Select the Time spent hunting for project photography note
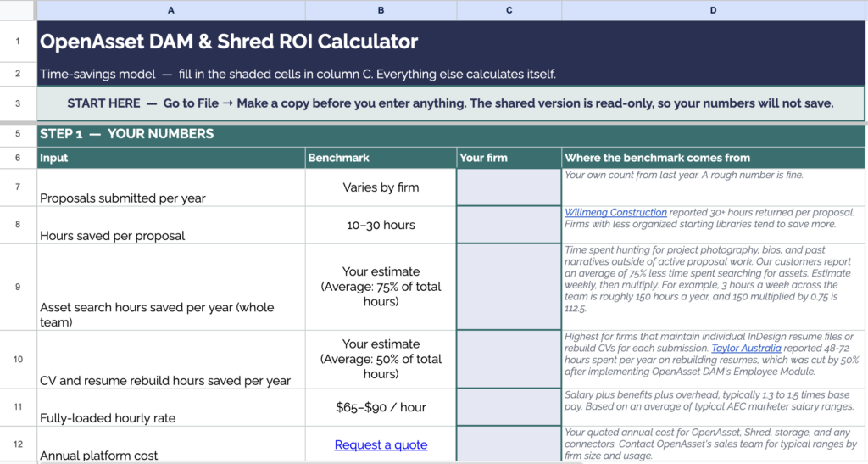 click(x=713, y=287)
